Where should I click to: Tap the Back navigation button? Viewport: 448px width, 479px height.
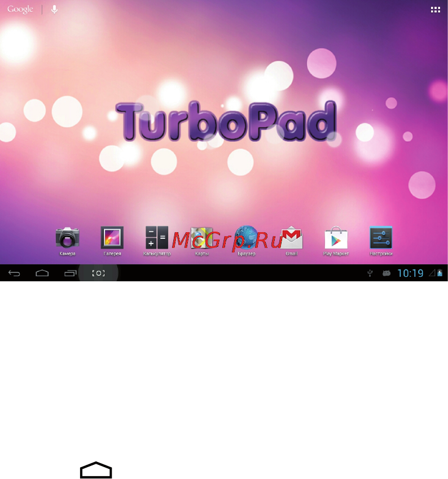click(x=14, y=273)
